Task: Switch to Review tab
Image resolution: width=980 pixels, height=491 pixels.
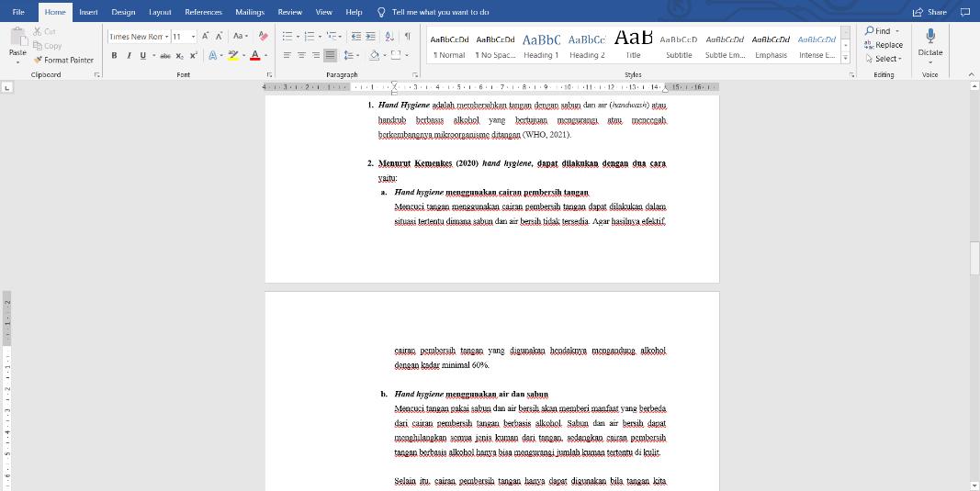Action: (x=290, y=12)
